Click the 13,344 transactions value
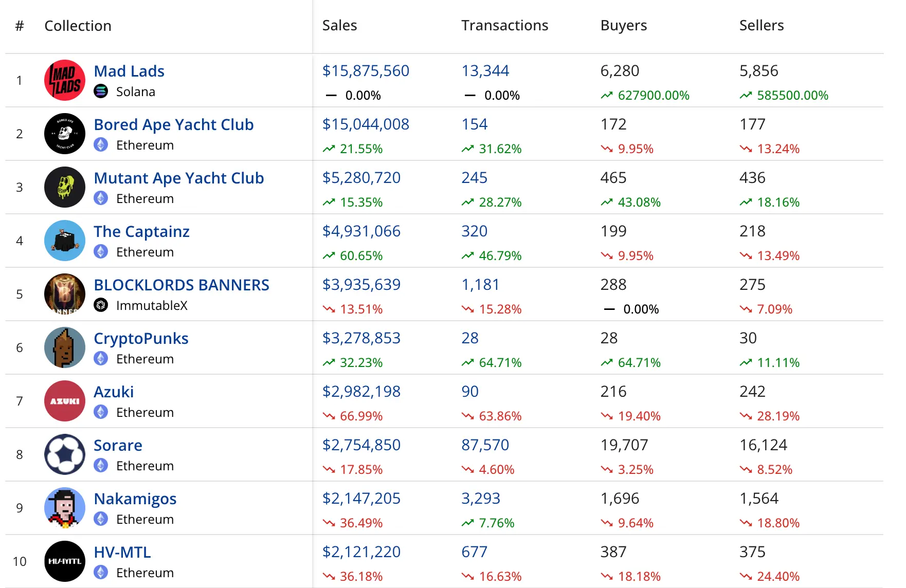This screenshot has width=906, height=588. [x=485, y=71]
